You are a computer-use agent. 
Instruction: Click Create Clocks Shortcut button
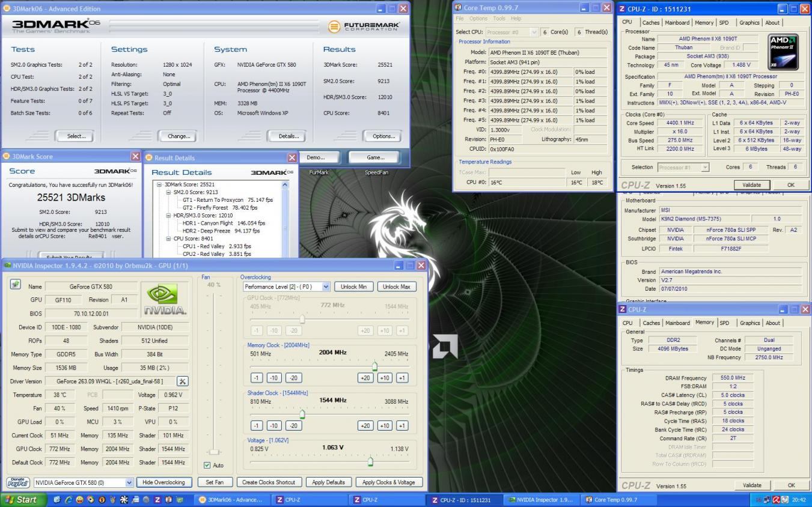pyautogui.click(x=269, y=482)
